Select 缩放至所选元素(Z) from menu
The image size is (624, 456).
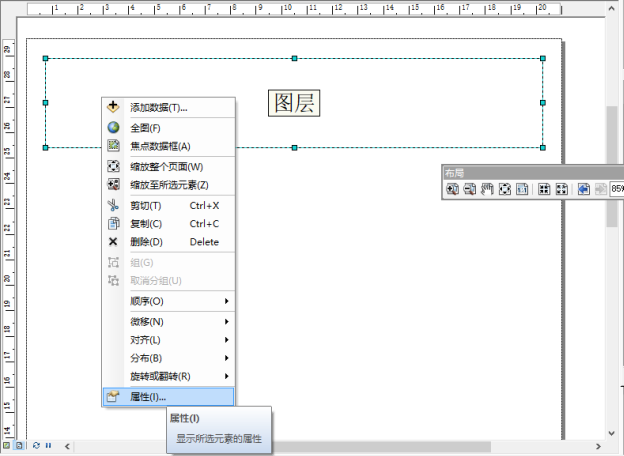click(x=168, y=185)
